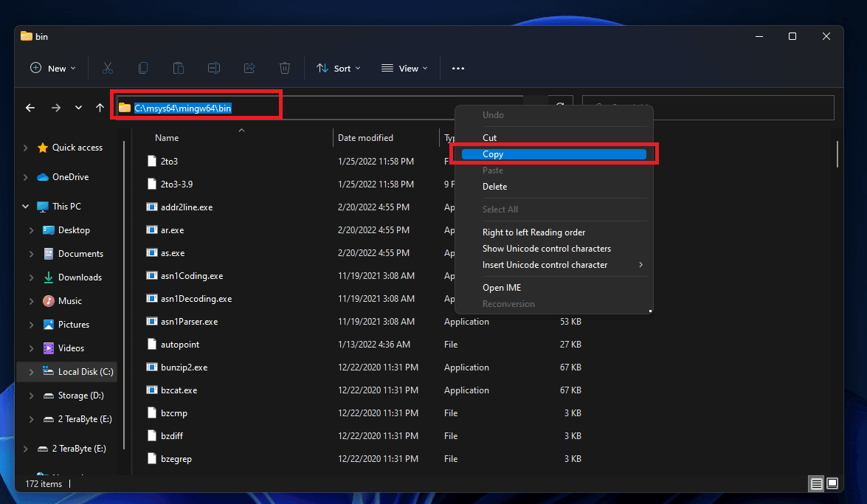Select ar.exe file
Screen dimensions: 867x504
click(172, 230)
